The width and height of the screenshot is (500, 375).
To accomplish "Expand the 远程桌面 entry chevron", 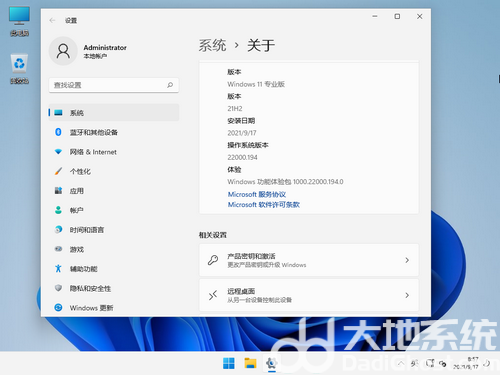I will (x=407, y=295).
